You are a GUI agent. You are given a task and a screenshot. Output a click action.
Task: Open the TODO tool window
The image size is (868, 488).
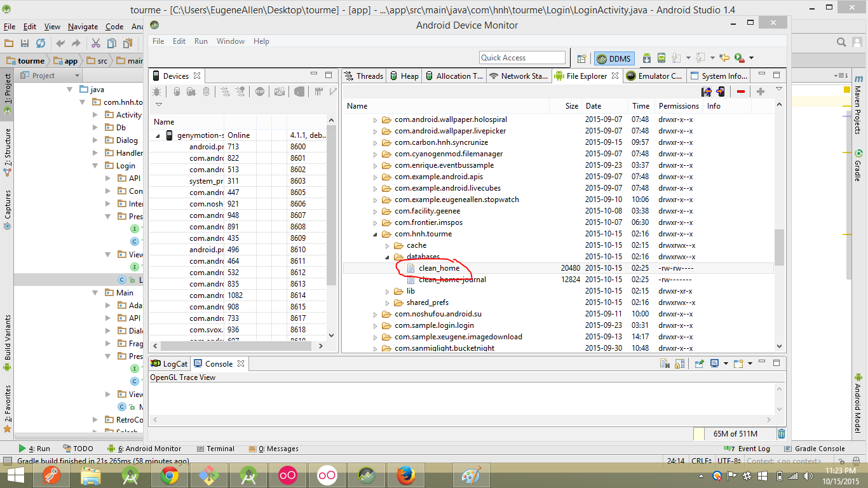tap(78, 449)
